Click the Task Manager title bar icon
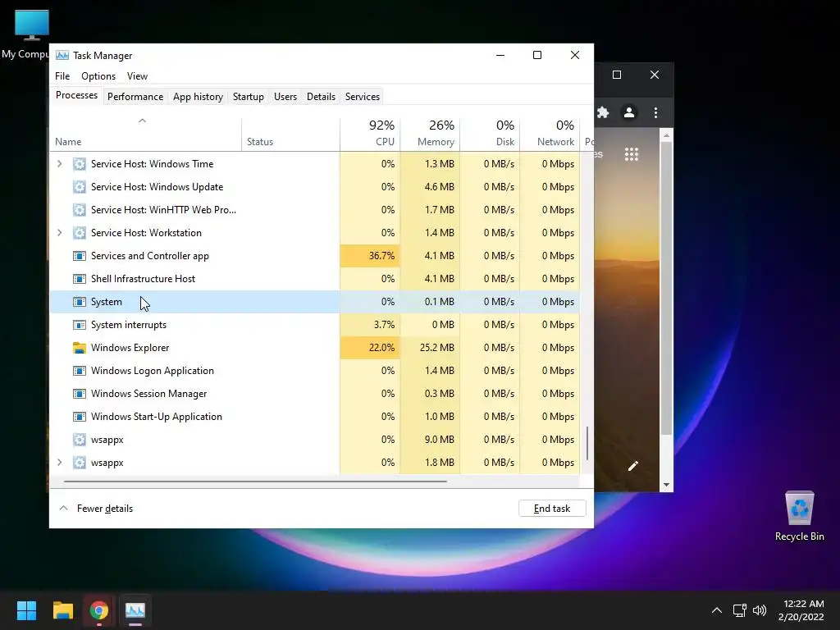The height and width of the screenshot is (630, 840). tap(62, 55)
